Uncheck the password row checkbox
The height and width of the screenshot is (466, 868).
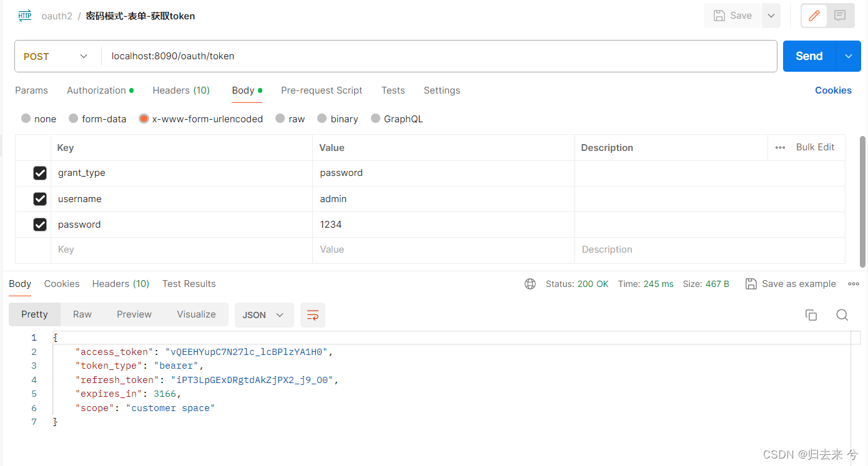tap(40, 225)
